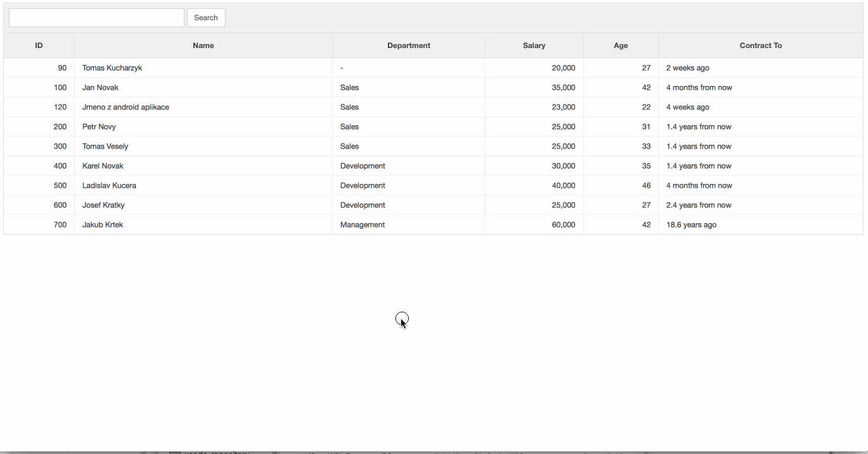
Task: Click the Department column header
Action: click(x=408, y=46)
